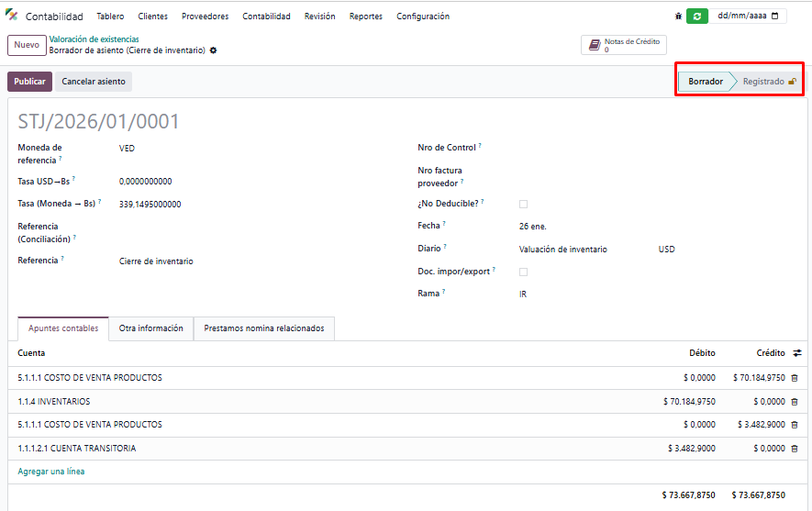
Task: Click the Agregar una línea link
Action: [x=51, y=472]
